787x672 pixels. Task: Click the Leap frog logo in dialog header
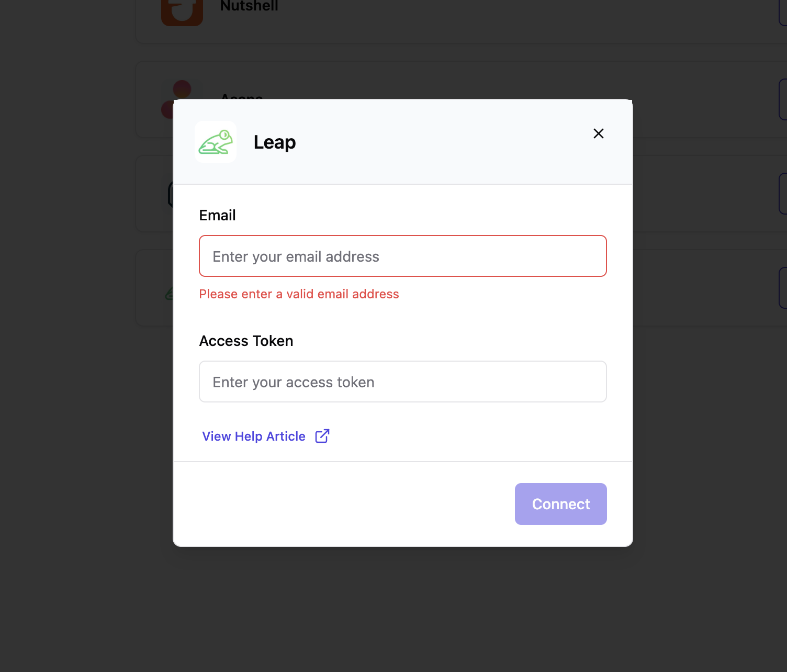(216, 142)
